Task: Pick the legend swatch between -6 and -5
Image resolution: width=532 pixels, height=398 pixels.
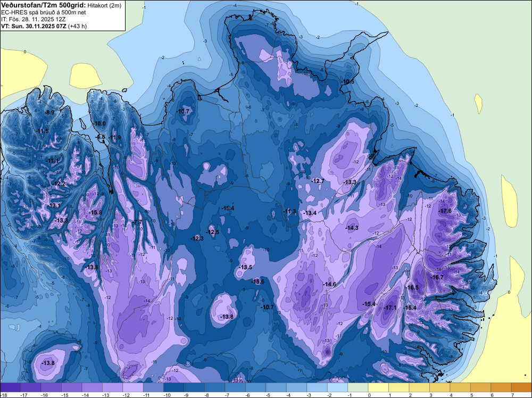Action: click(x=255, y=387)
